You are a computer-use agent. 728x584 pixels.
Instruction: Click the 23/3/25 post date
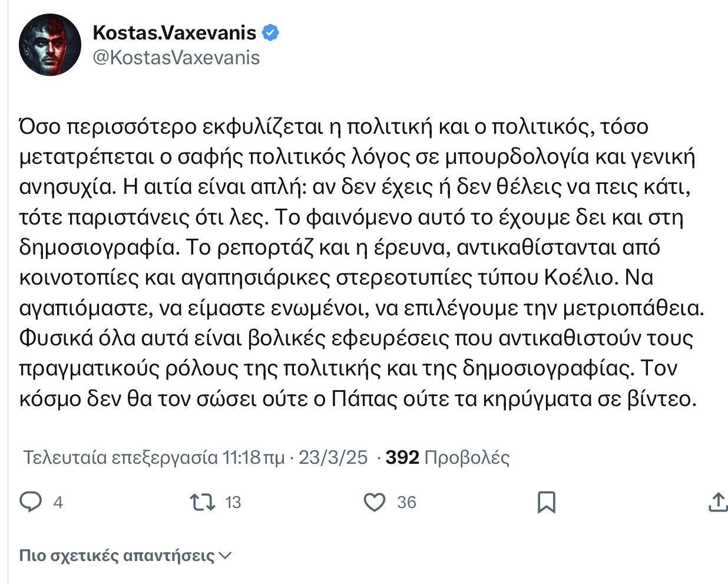coord(333,458)
